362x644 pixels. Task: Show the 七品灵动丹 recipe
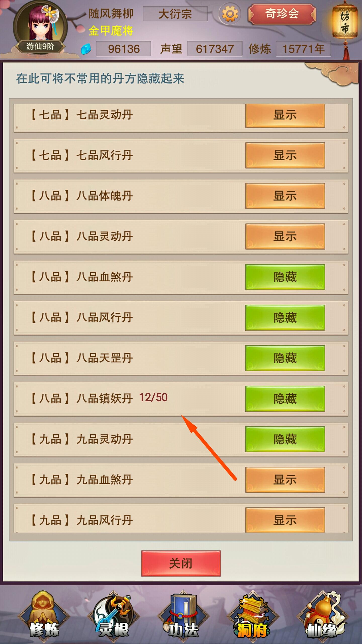coord(285,115)
